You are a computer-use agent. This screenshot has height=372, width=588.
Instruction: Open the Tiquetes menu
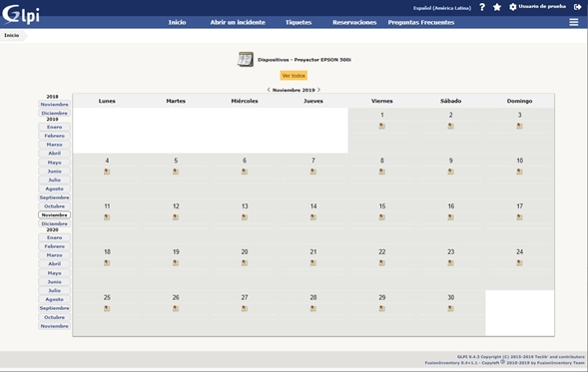point(298,23)
